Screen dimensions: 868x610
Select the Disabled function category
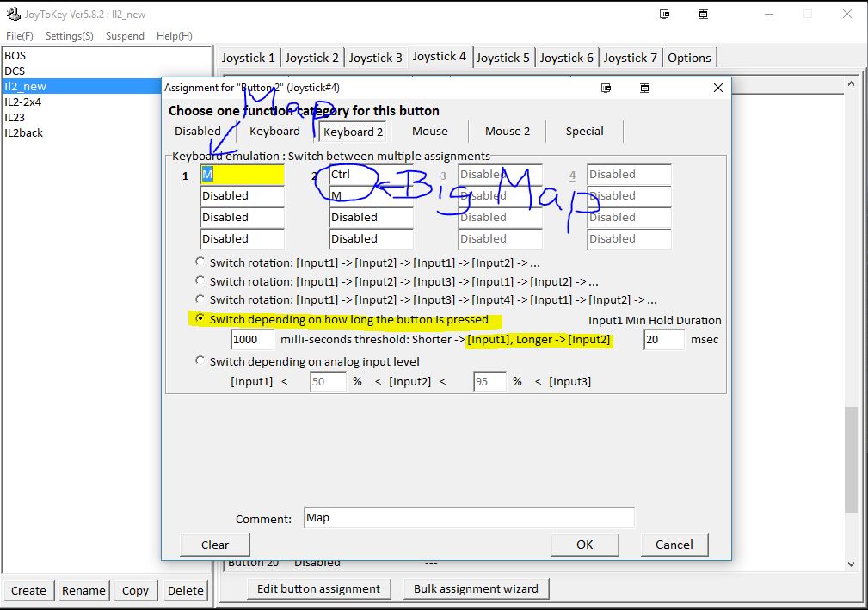(198, 131)
